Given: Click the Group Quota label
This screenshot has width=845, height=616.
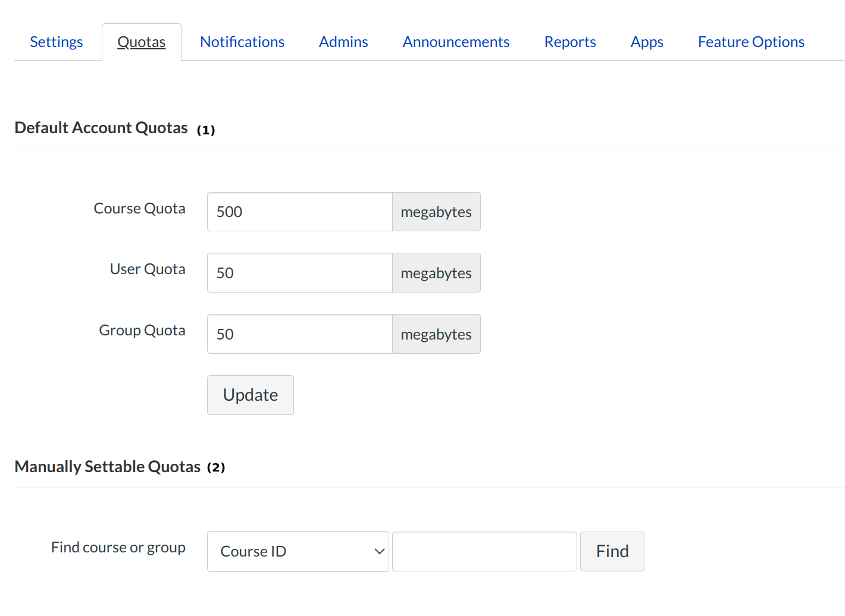Looking at the screenshot, I should click(x=142, y=331).
